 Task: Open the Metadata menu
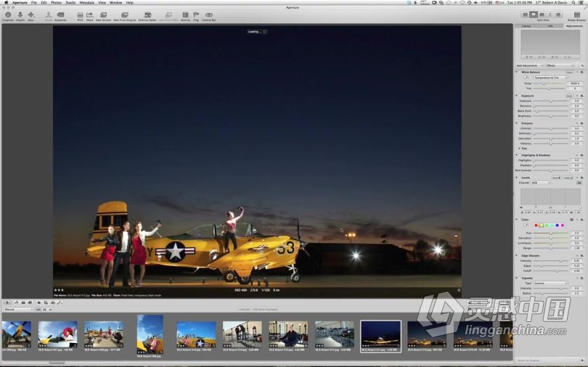point(86,2)
